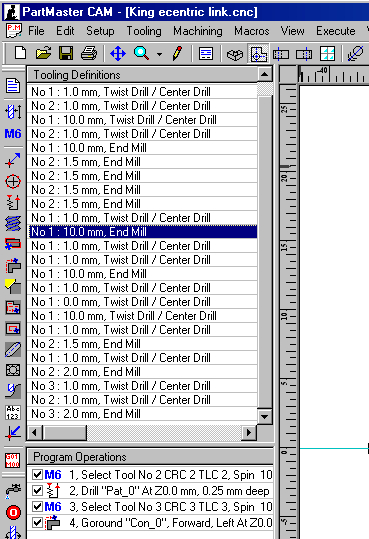Open the Tooling menu
This screenshot has width=369, height=539.
[x=144, y=31]
